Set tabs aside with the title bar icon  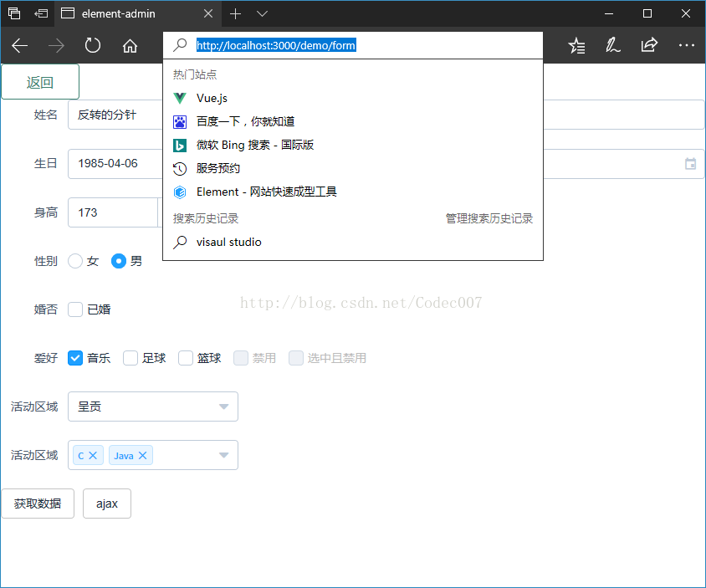[x=41, y=13]
